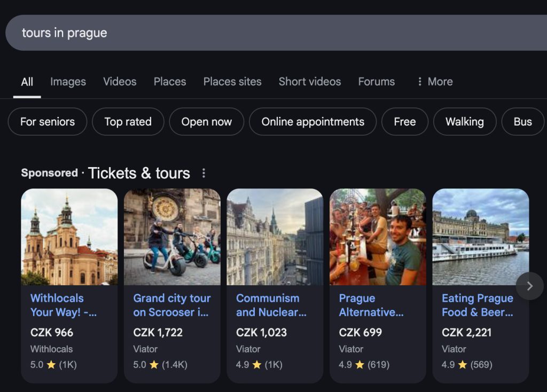Screen dimensions: 547x392
Task: Click Viator under the CZK 699 price
Action: (351, 349)
